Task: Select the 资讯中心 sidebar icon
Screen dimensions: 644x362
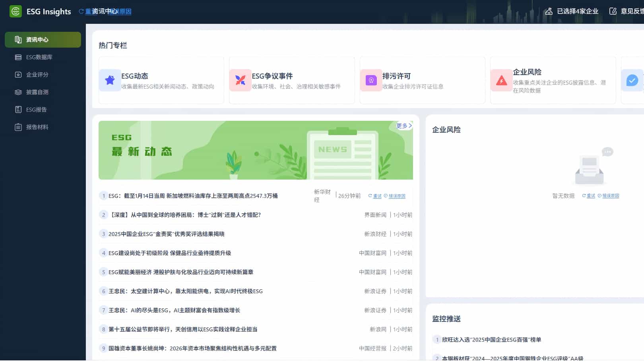Action: [18, 39]
